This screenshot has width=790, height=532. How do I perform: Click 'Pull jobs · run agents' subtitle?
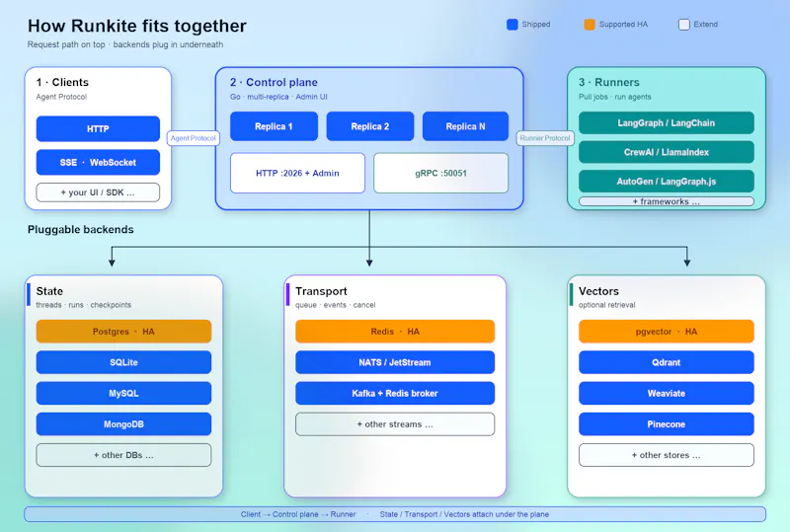614,97
